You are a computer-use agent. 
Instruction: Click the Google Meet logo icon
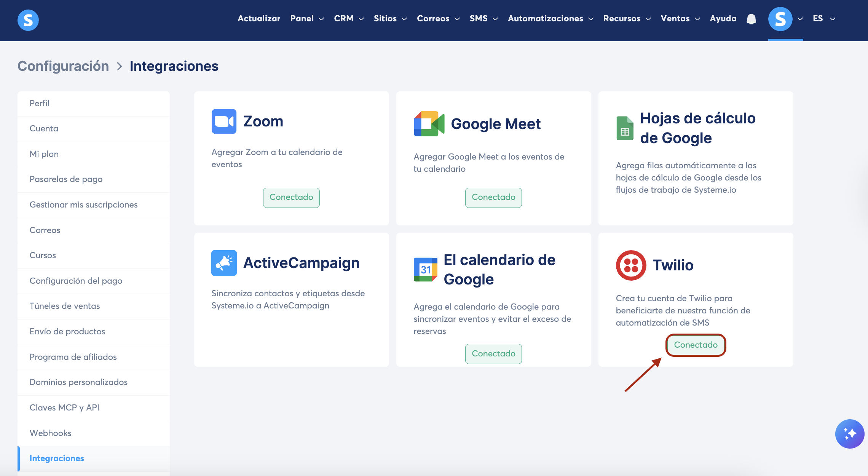point(429,124)
